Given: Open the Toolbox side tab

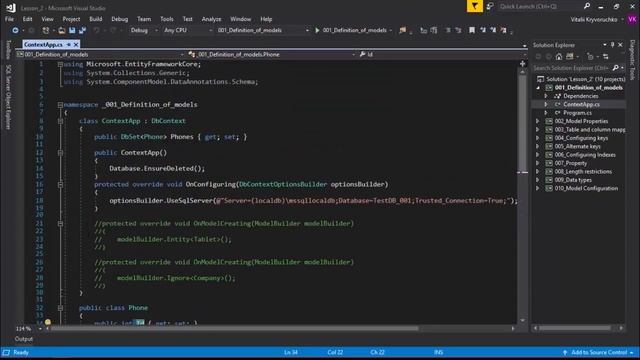Looking at the screenshot, I should pos(8,50).
